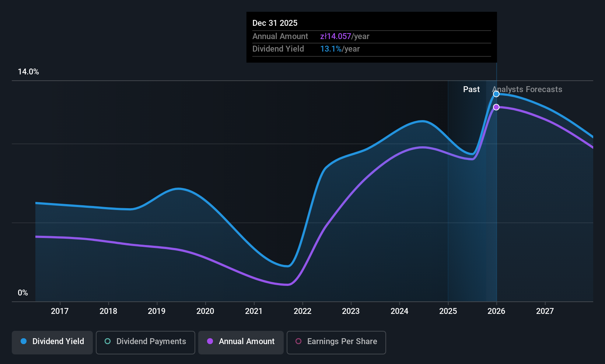This screenshot has width=605, height=364.
Task: Click the 2022 axis label
Action: pyautogui.click(x=302, y=311)
